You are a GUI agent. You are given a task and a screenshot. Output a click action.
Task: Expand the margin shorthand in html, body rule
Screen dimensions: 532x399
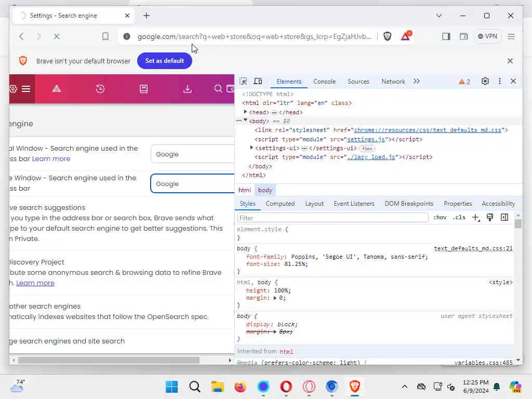point(275,298)
